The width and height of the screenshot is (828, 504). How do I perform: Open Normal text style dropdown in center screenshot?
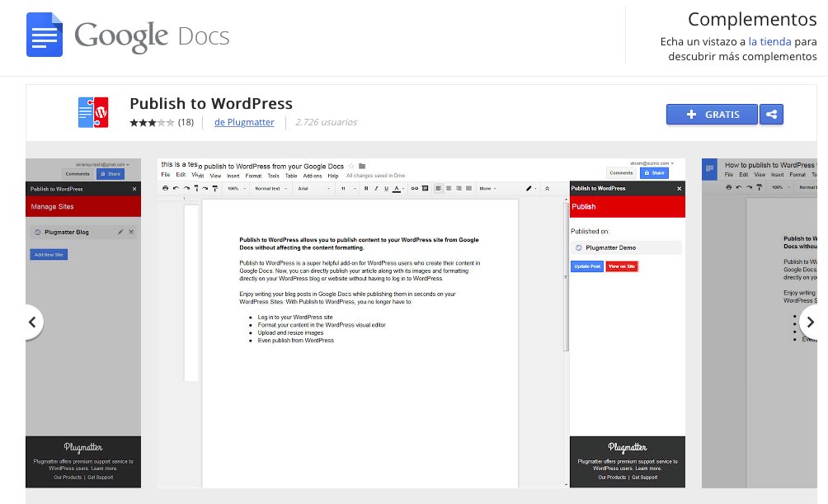(x=271, y=189)
